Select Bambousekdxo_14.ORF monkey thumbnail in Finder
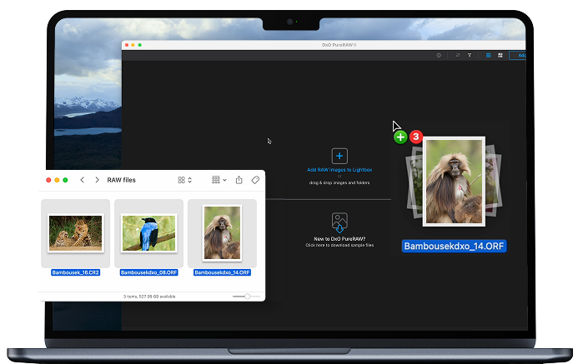This screenshot has width=588, height=364. pos(222,232)
